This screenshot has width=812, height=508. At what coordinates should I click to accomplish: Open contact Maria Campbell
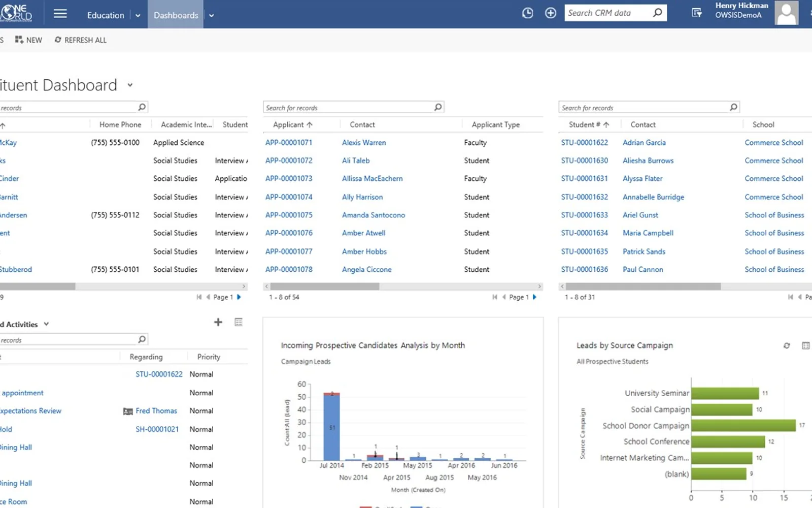click(x=648, y=233)
